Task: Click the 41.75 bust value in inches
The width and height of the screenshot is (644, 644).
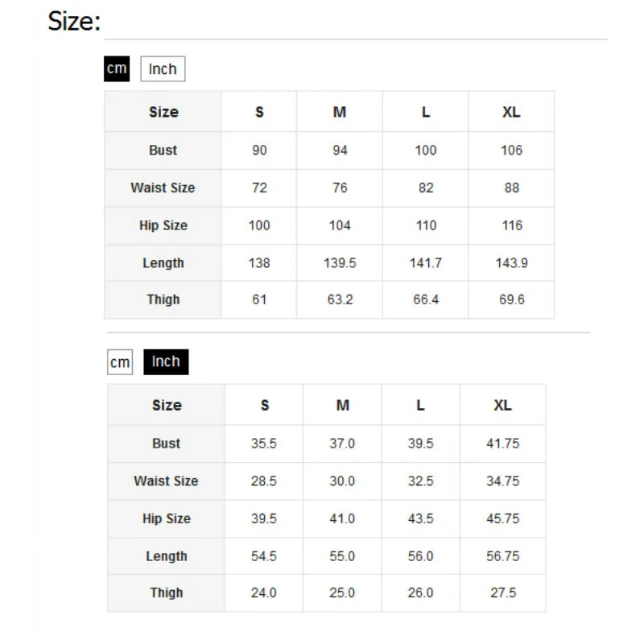Action: point(502,444)
